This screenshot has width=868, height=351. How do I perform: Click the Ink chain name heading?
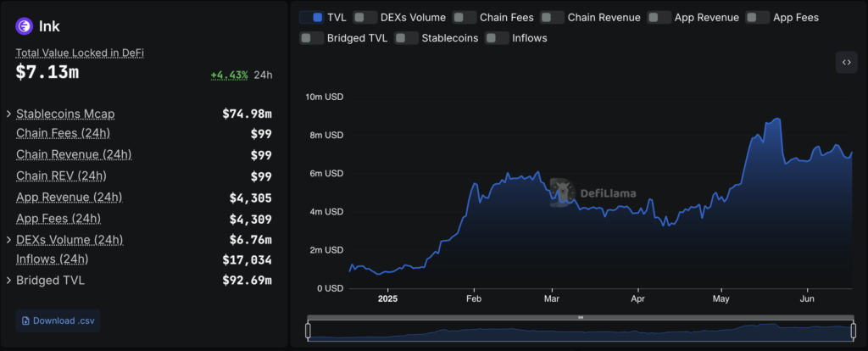tap(49, 25)
